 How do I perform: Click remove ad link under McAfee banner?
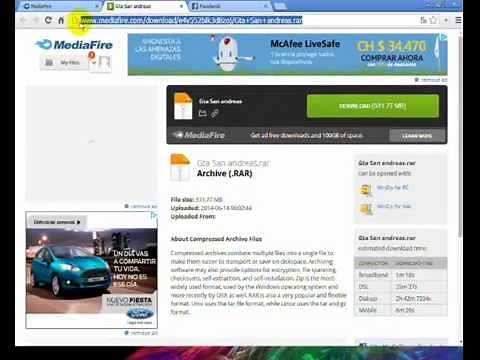pos(431,80)
